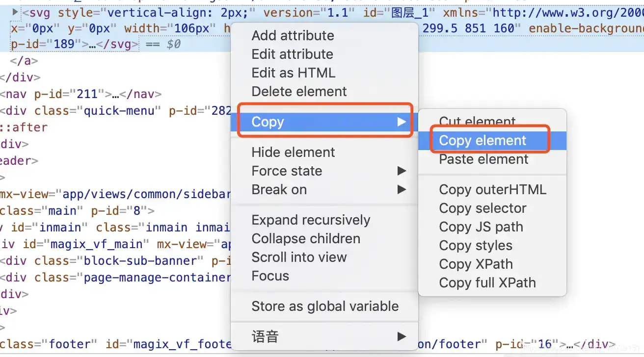Image resolution: width=644 pixels, height=357 pixels.
Task: Choose Collapse children
Action: [306, 238]
